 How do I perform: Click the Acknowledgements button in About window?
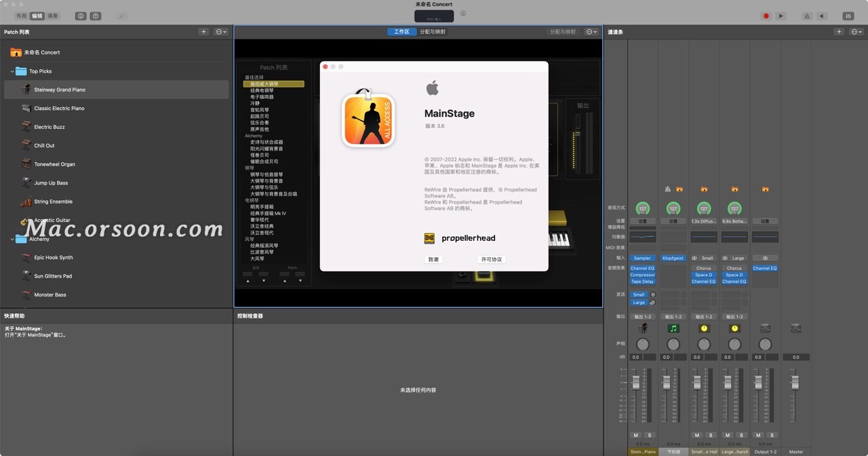[x=433, y=259]
